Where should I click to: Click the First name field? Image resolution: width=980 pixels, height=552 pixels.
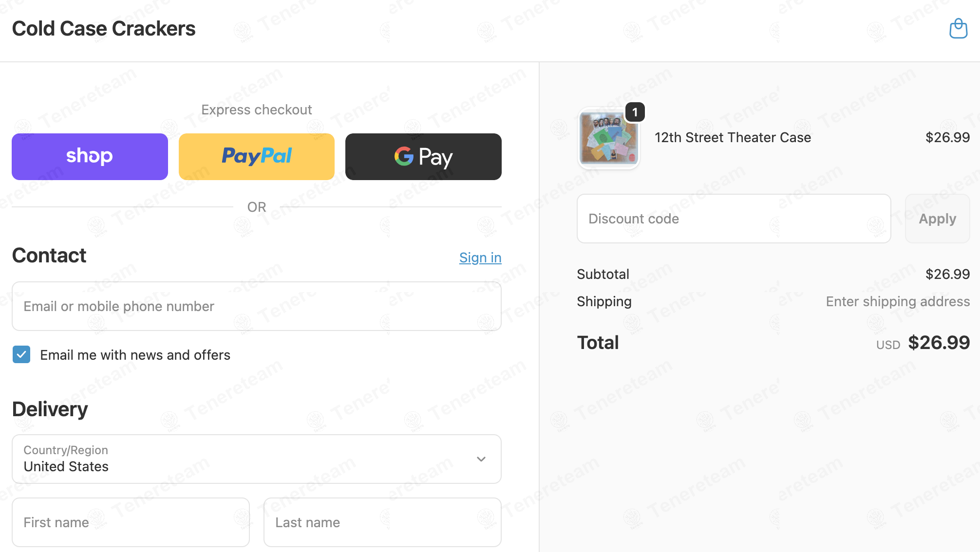coord(131,522)
